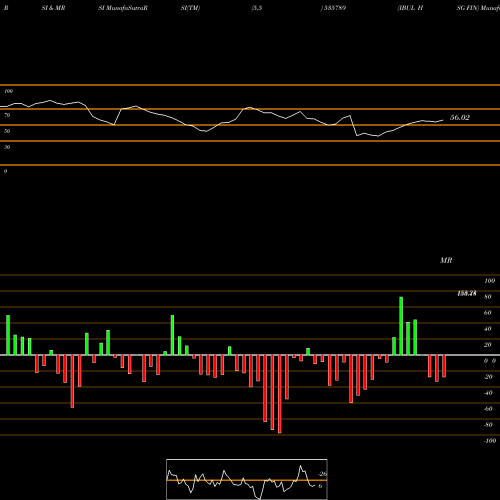Click the RSI axis label 50
500x500 pixels.
pos(7,131)
